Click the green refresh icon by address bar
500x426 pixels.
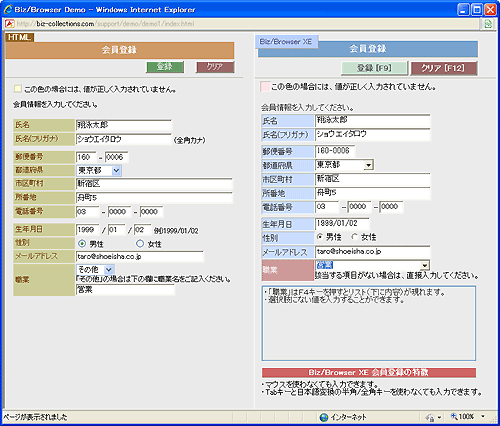[x=488, y=24]
